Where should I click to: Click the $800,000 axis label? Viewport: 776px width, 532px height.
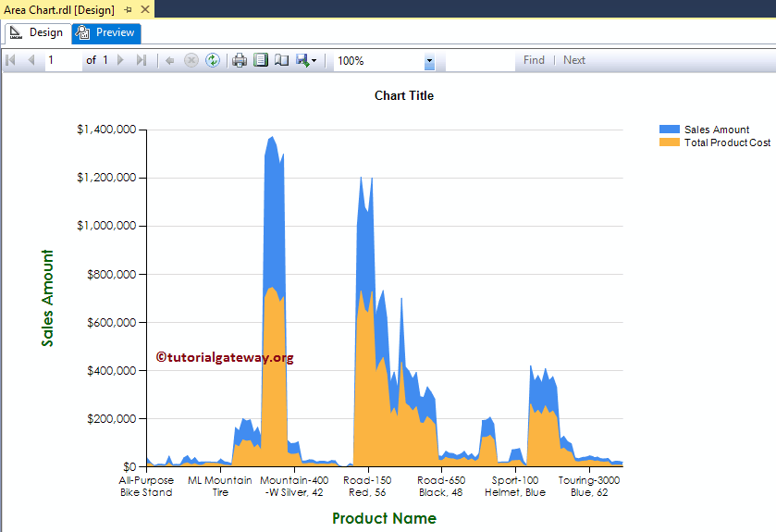(111, 274)
